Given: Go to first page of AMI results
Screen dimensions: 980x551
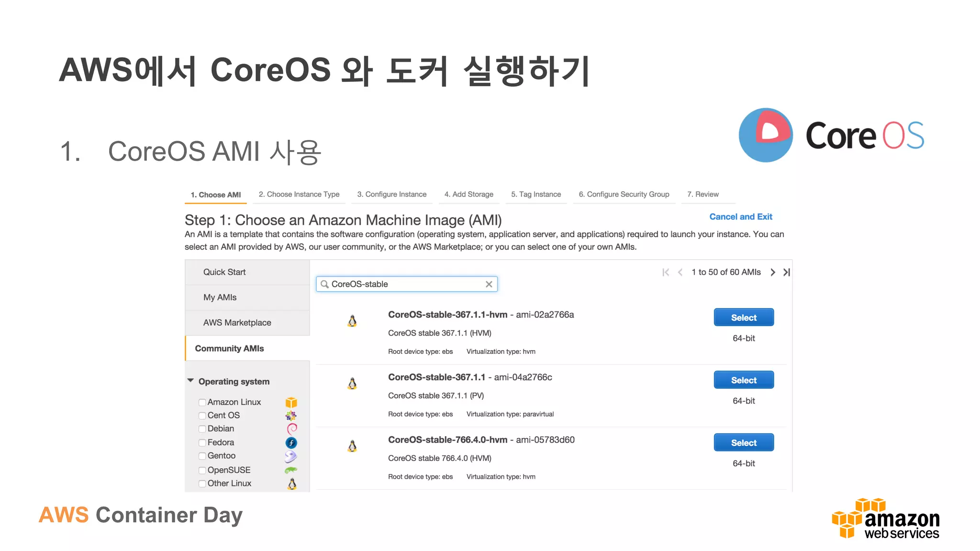Looking at the screenshot, I should [665, 272].
